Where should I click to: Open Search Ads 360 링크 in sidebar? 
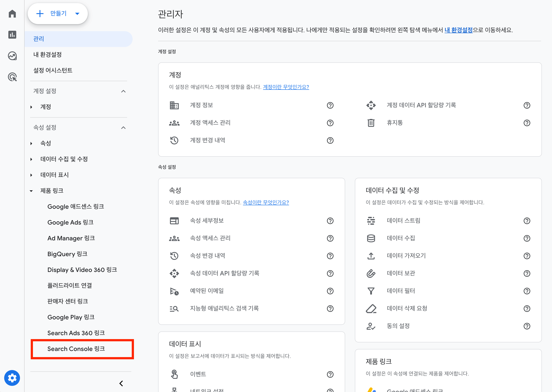pos(76,333)
